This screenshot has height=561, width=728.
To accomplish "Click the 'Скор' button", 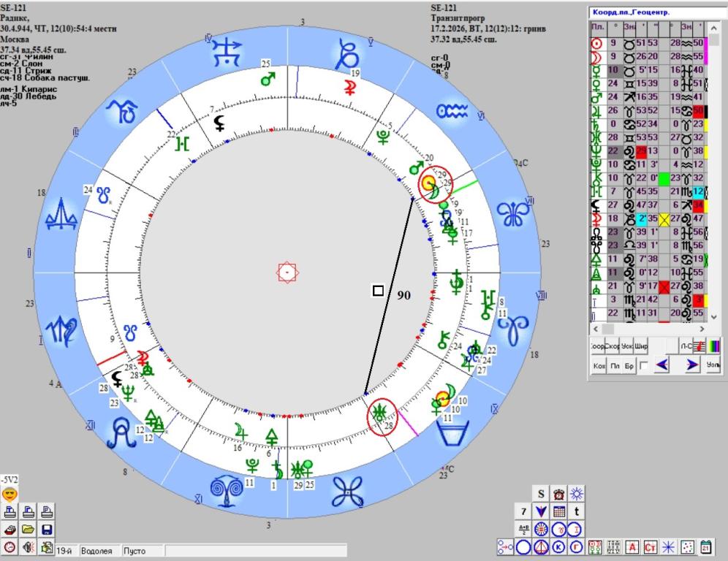I will point(613,347).
